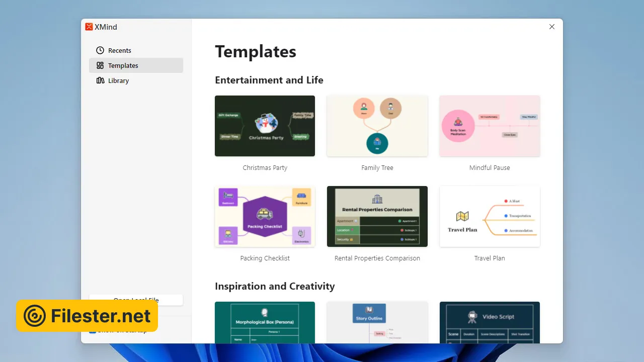This screenshot has width=644, height=362.
Task: Choose the Story Outline template thumbnail
Action: pyautogui.click(x=377, y=322)
